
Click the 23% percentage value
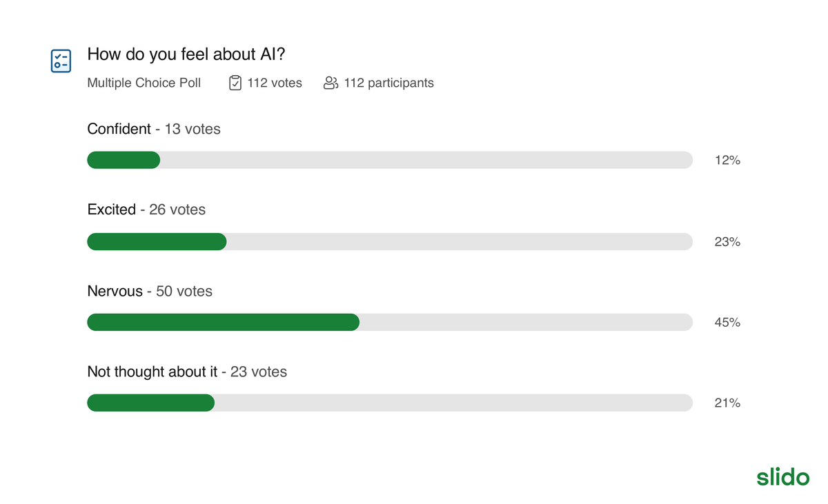pos(727,242)
